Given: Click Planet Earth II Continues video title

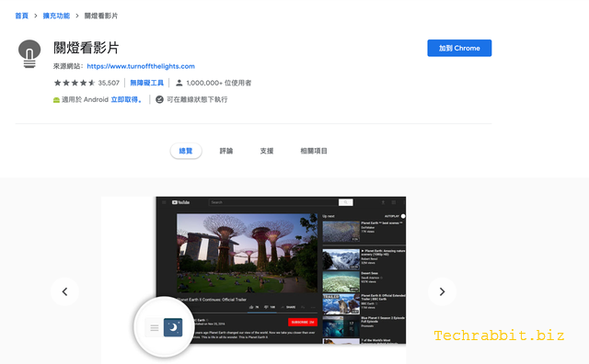Looking at the screenshot, I should (x=213, y=300).
